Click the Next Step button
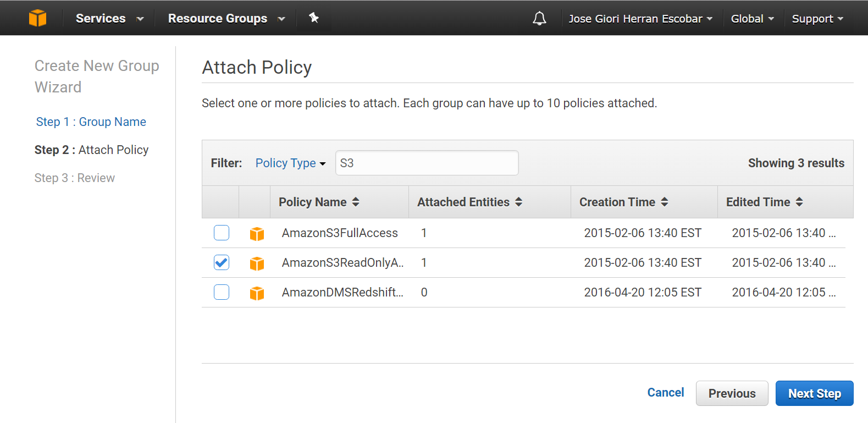868x423 pixels. (x=814, y=393)
